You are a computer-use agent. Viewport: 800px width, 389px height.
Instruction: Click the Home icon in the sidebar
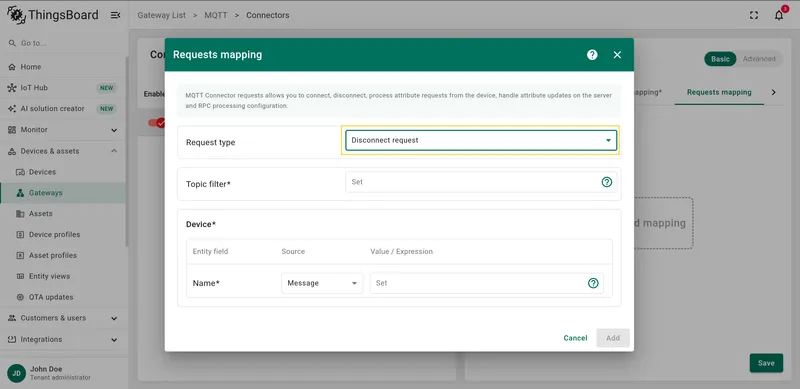(x=12, y=67)
